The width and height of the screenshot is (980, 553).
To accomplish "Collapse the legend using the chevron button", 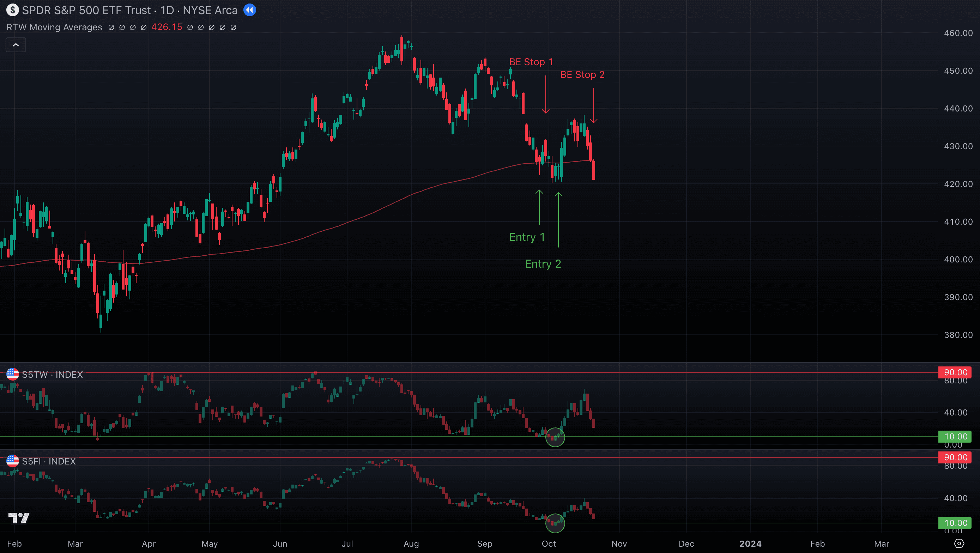I will click(16, 44).
